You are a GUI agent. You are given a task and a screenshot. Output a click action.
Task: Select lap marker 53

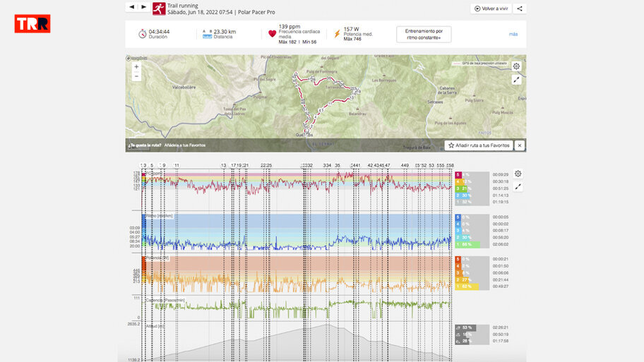tap(431, 165)
